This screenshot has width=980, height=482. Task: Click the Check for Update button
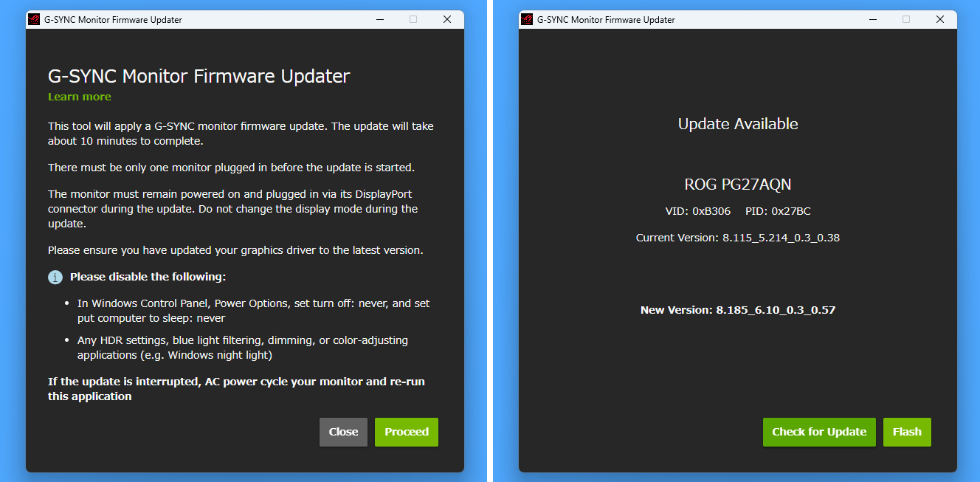click(819, 432)
